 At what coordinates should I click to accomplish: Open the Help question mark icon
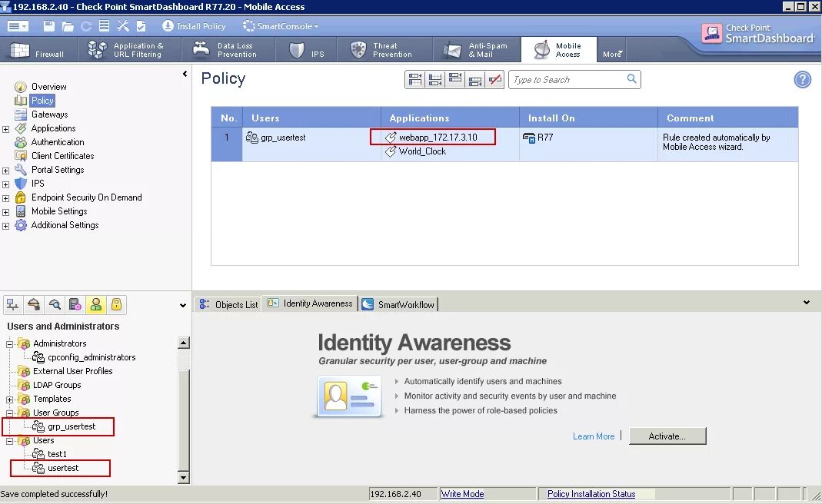[802, 80]
